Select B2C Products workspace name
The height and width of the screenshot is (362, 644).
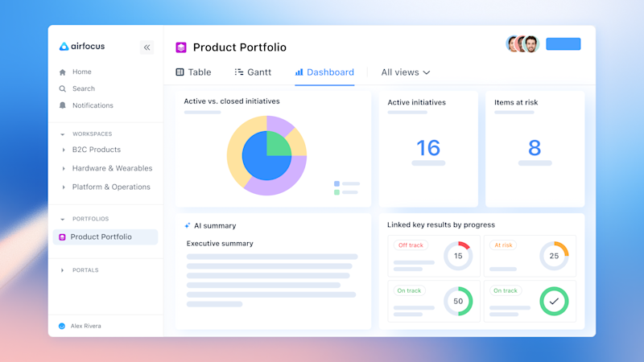(97, 150)
